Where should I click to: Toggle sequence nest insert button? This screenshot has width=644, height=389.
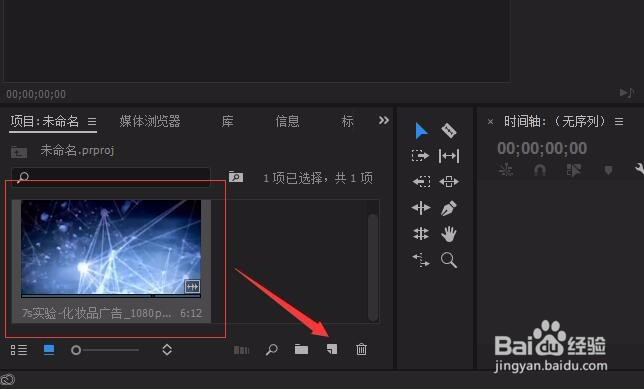point(506,170)
